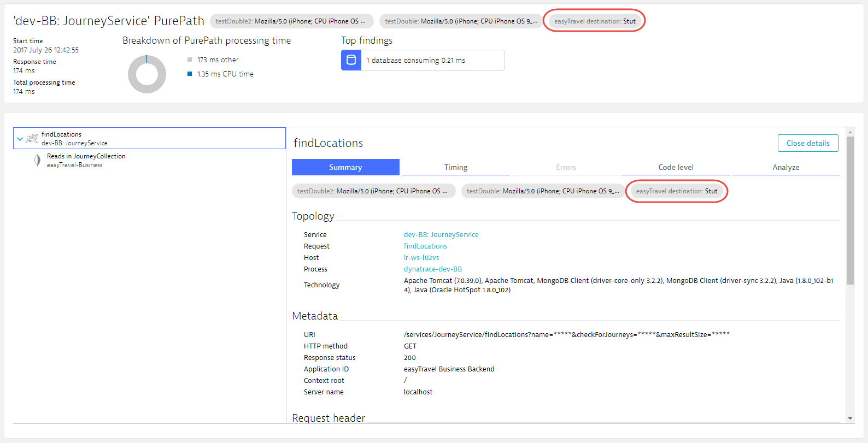
Task: Click 'easyTravel Business Backend' Application ID value
Action: pyautogui.click(x=449, y=369)
